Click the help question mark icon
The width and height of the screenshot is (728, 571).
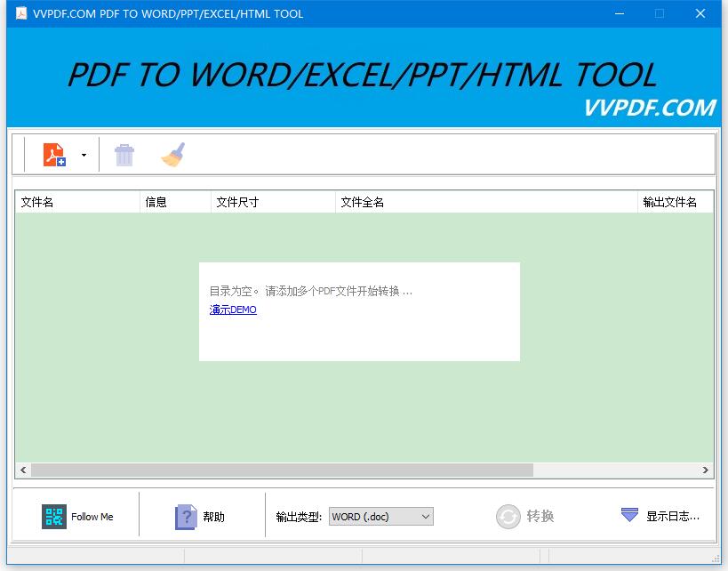point(186,517)
